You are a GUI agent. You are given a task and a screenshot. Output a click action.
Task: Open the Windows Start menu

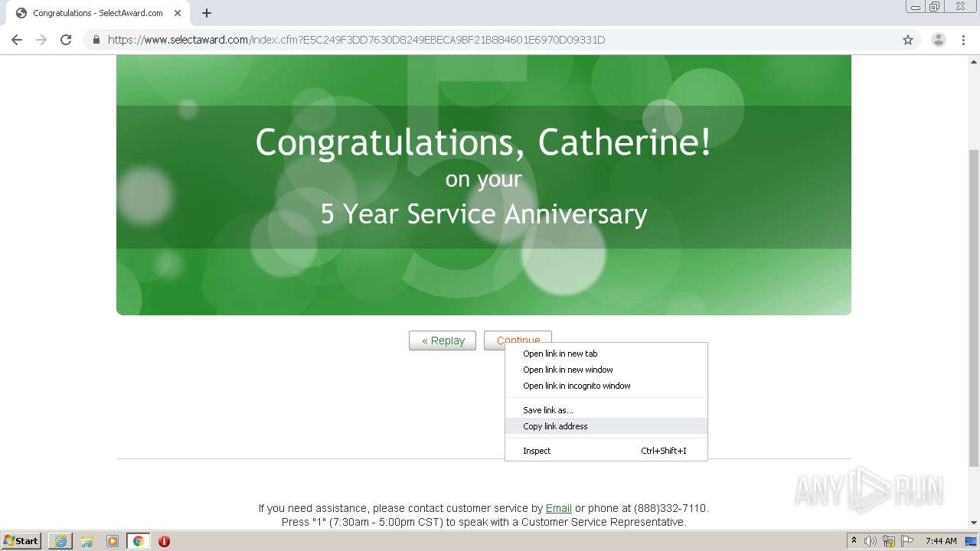[21, 541]
